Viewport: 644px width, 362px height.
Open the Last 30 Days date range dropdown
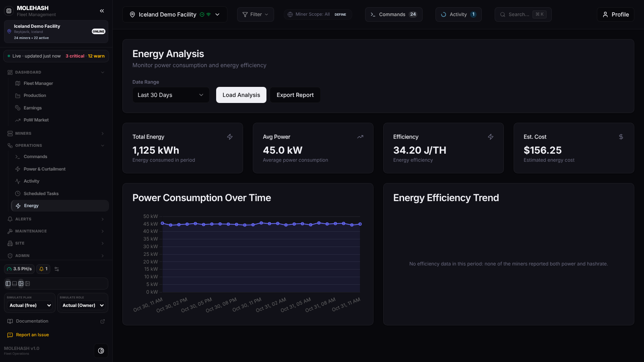[171, 95]
